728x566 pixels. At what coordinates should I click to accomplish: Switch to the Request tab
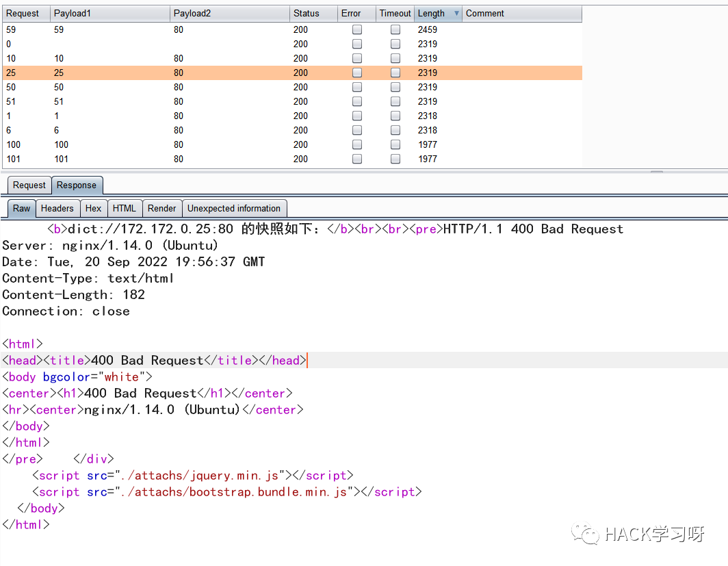[29, 185]
